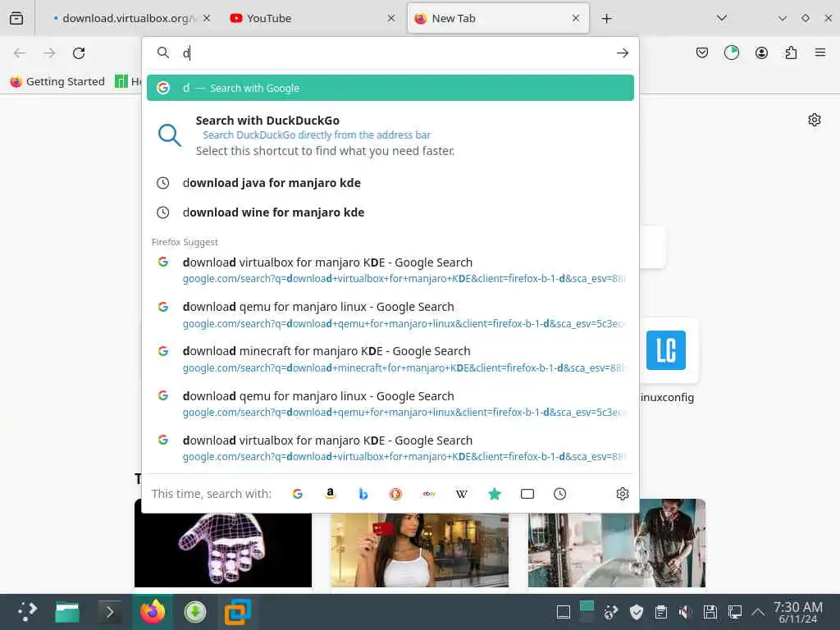
Task: Click the circular extension icon in the toolbar
Action: point(731,52)
